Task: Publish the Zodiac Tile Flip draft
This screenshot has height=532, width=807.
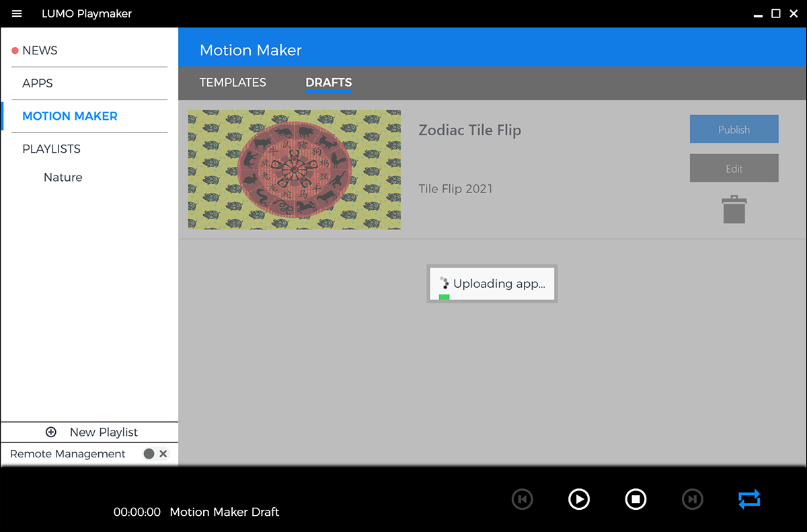Action: coord(734,129)
